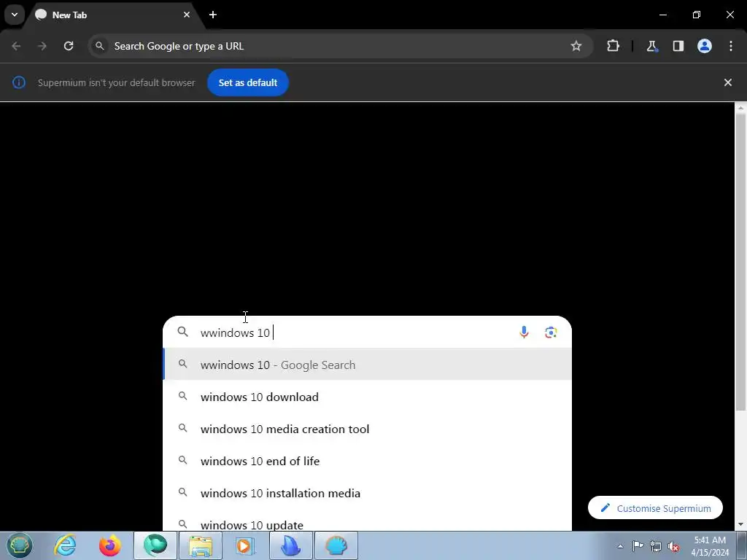This screenshot has height=560, width=747.
Task: Click the Set as default button
Action: 248,82
